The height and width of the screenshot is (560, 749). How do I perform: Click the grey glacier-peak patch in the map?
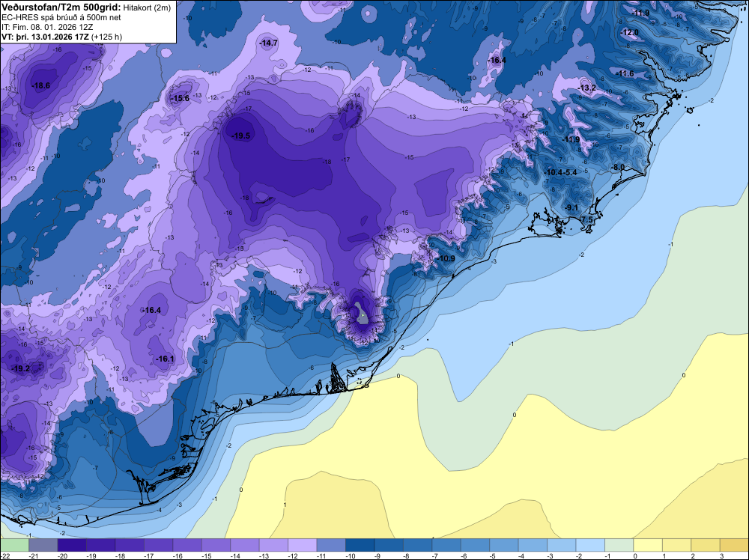coord(362,317)
